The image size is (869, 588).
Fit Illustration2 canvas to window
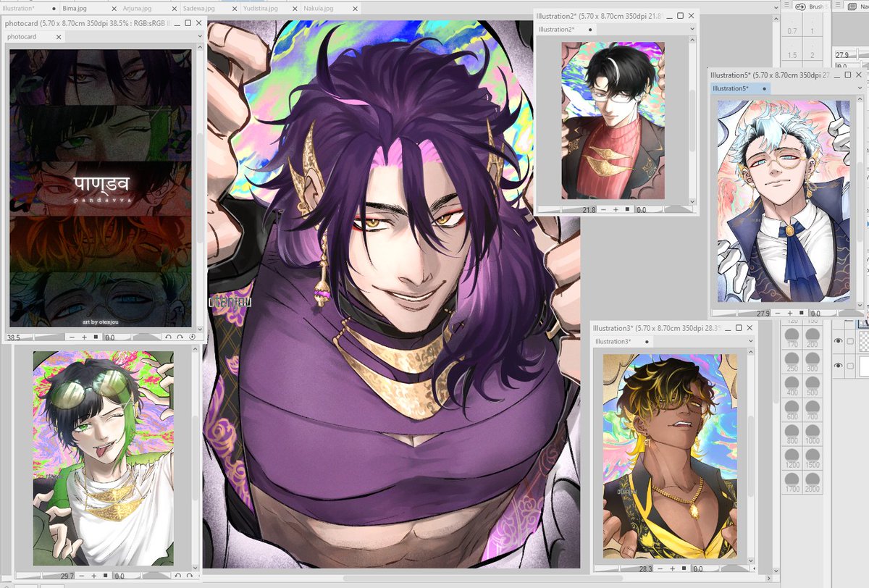(628, 210)
